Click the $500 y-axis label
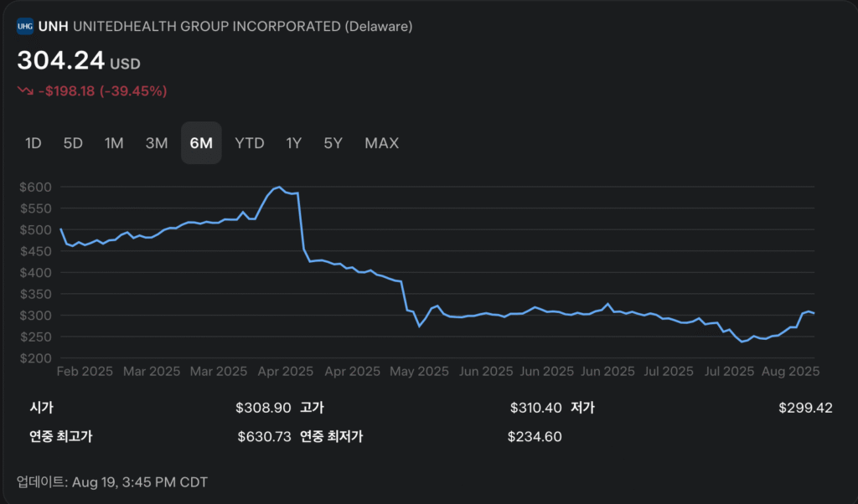The image size is (858, 504). tap(35, 229)
